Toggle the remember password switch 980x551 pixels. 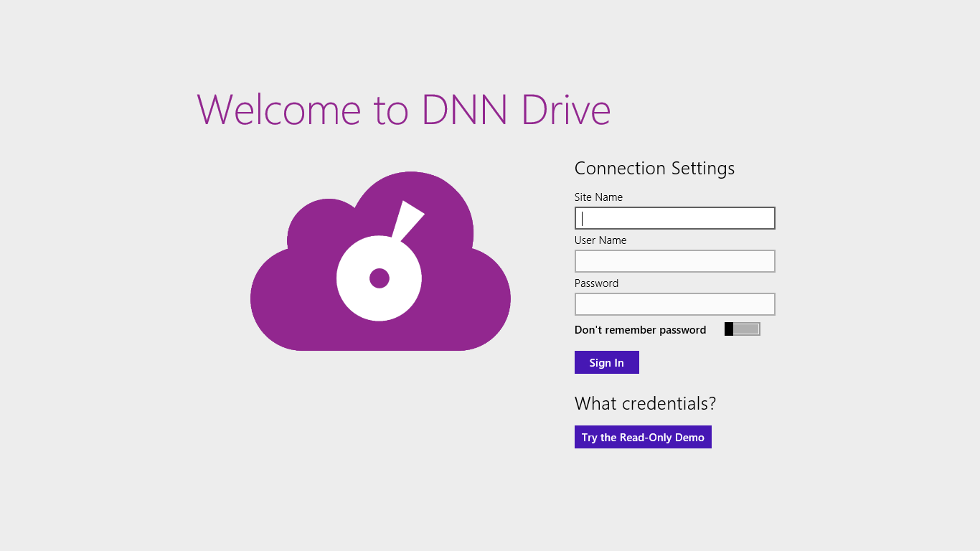point(742,329)
